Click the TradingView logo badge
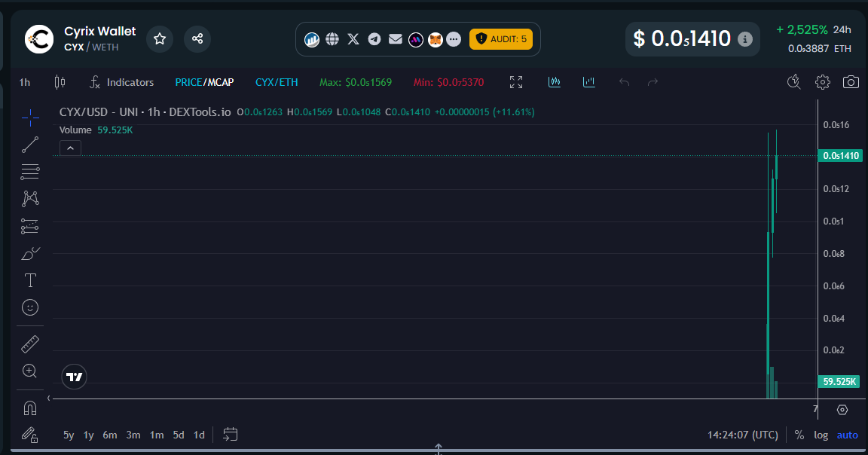This screenshot has width=868, height=455. pyautogui.click(x=74, y=377)
